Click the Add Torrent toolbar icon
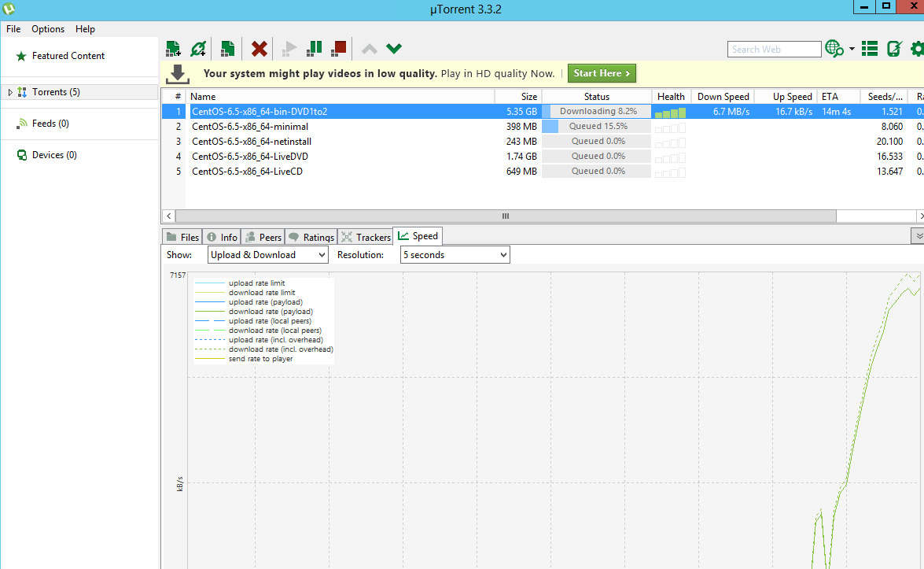Viewport: 924px width, 569px height. pyautogui.click(x=173, y=48)
